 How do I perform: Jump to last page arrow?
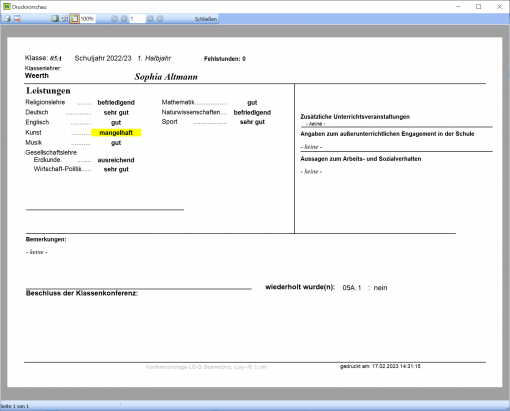click(x=160, y=19)
